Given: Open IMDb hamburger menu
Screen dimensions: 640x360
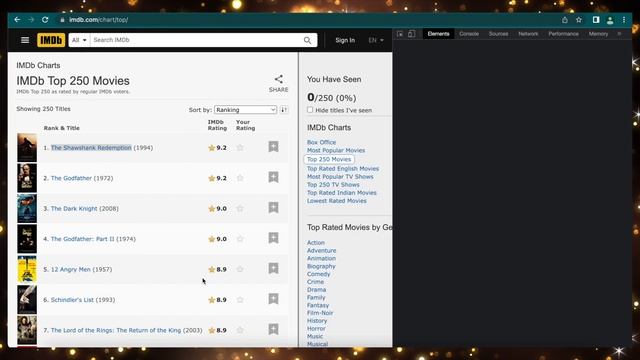Looking at the screenshot, I should (25, 40).
